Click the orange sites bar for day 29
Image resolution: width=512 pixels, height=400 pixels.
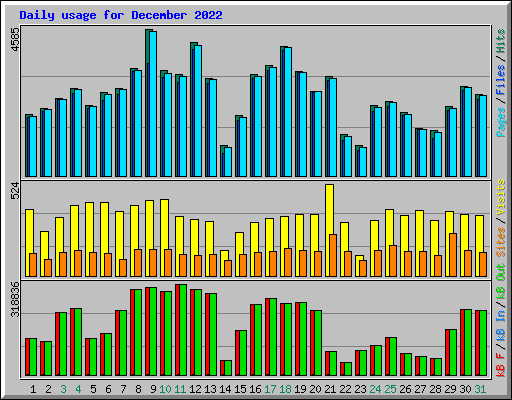point(453,255)
